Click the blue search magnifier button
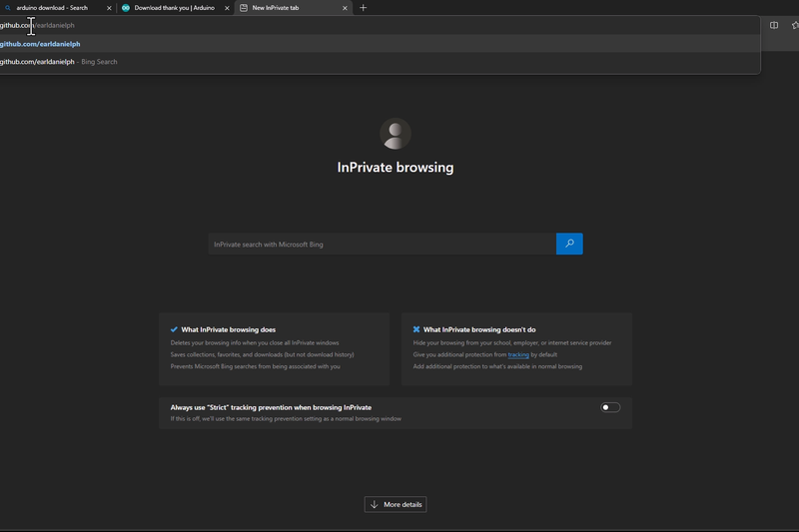The width and height of the screenshot is (799, 532). coord(569,244)
